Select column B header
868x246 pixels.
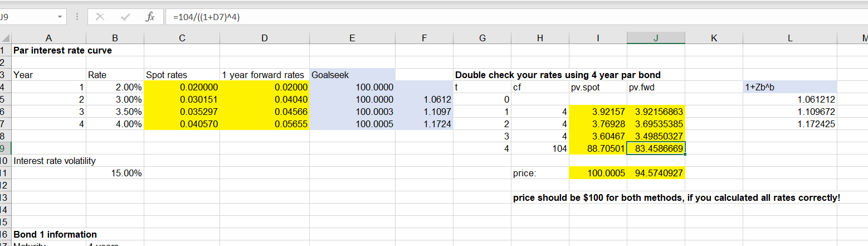click(115, 38)
